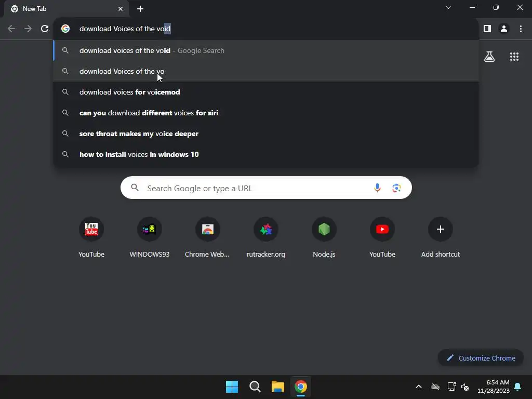Click the 'Search Google or type a URL' box

click(266, 188)
